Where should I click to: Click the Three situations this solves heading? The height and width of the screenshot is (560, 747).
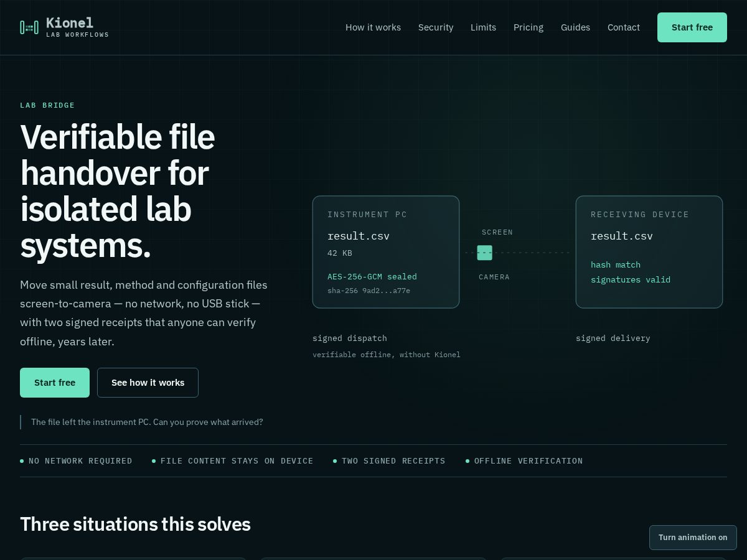click(135, 524)
